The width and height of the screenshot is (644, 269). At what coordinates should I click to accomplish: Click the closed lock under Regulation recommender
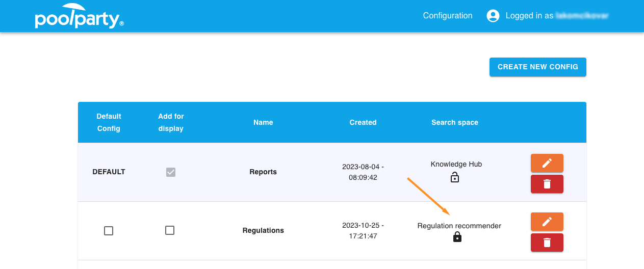[x=457, y=237]
